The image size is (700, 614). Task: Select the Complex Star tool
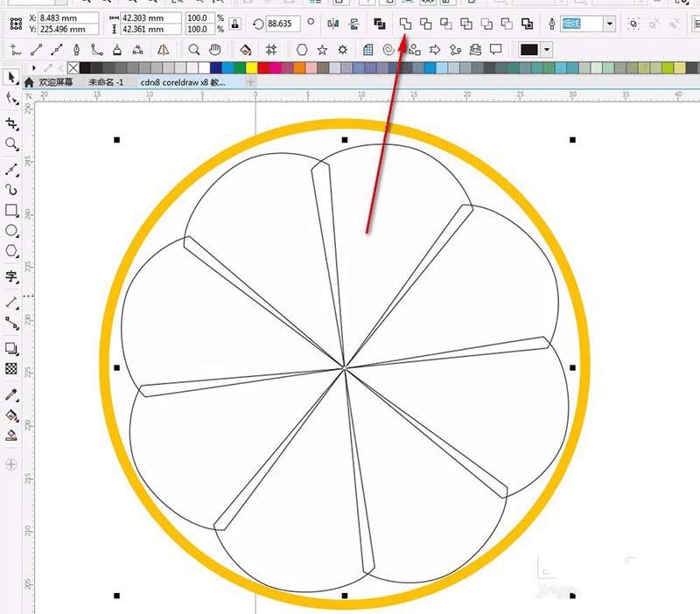[x=342, y=50]
